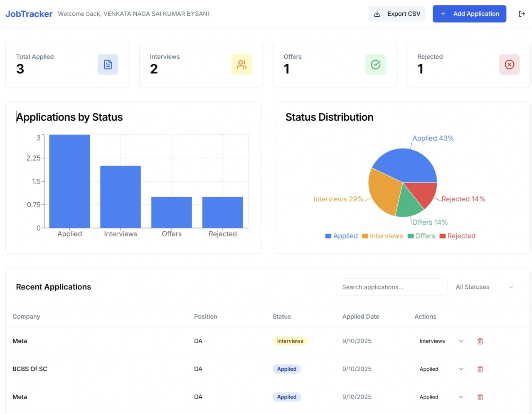Click the Export CSV button
The width and height of the screenshot is (532, 414).
[397, 14]
